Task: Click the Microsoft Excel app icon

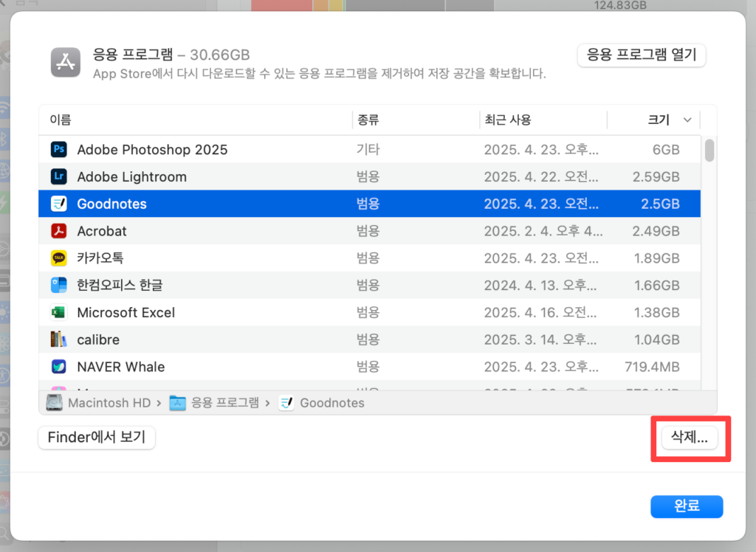Action: [x=59, y=312]
